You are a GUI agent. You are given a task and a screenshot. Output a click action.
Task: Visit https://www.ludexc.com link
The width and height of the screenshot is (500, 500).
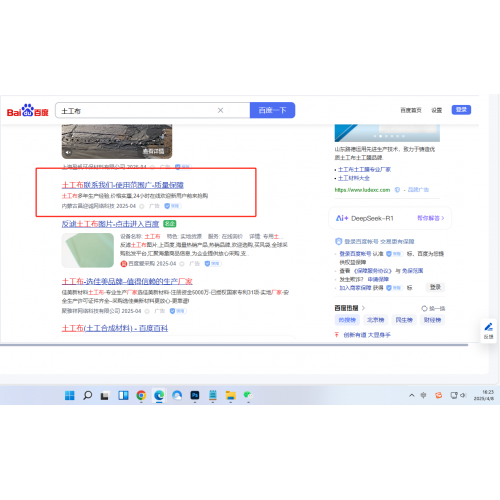(x=362, y=190)
